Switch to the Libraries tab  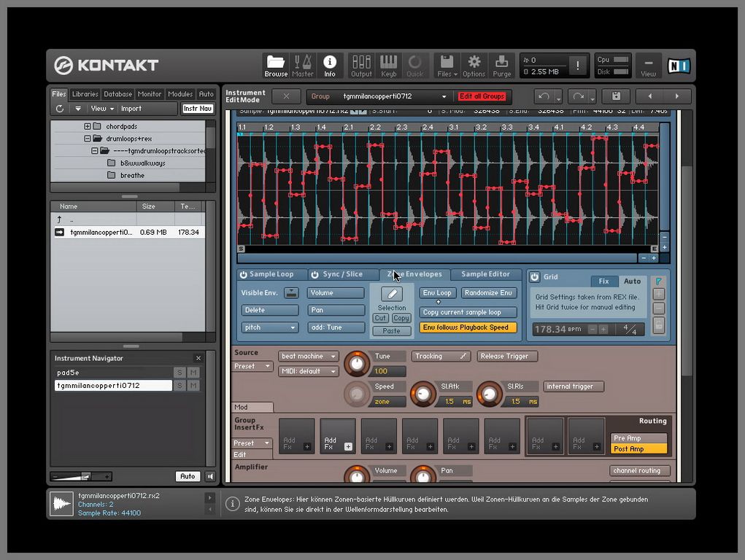click(x=85, y=94)
